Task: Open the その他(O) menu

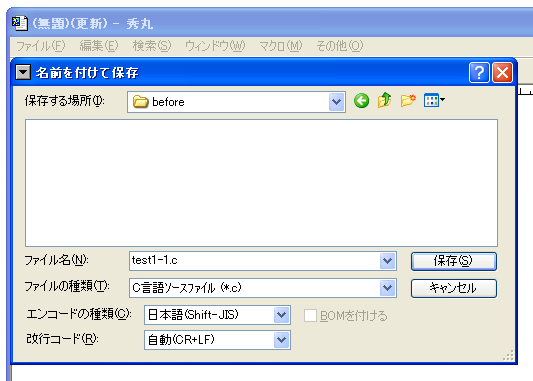Action: [339, 46]
